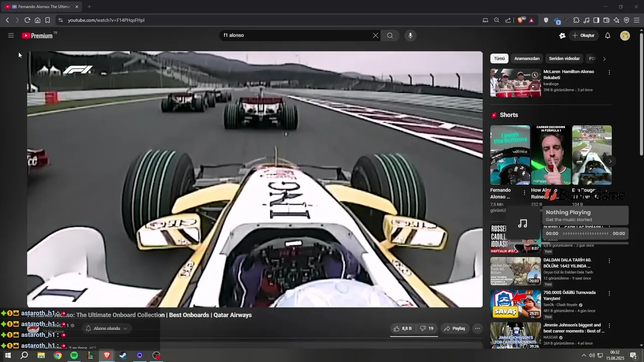644x362 pixels.
Task: Open Spotify from the taskbar
Action: 74,355
